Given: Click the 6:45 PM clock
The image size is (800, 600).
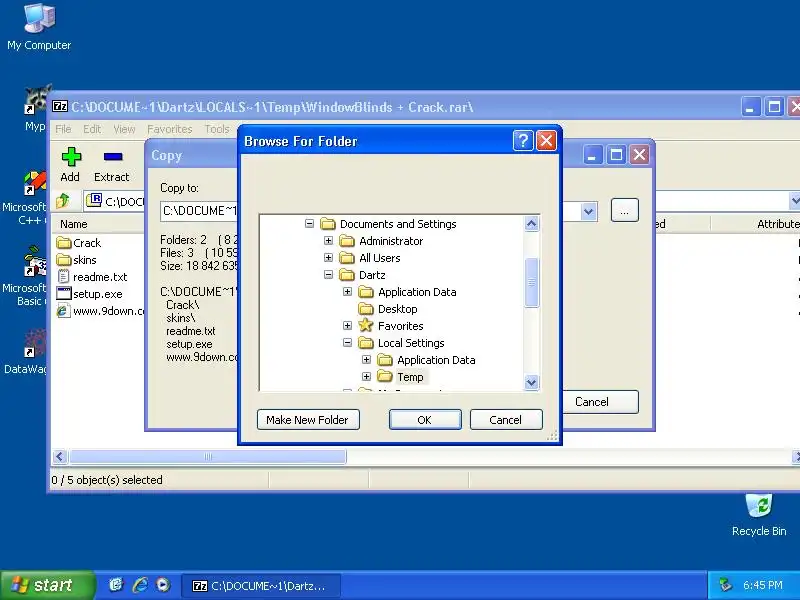Looking at the screenshot, I should coord(763,585).
